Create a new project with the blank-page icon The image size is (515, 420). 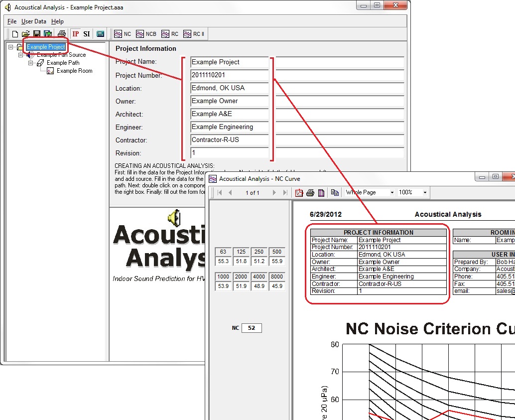[x=15, y=34]
